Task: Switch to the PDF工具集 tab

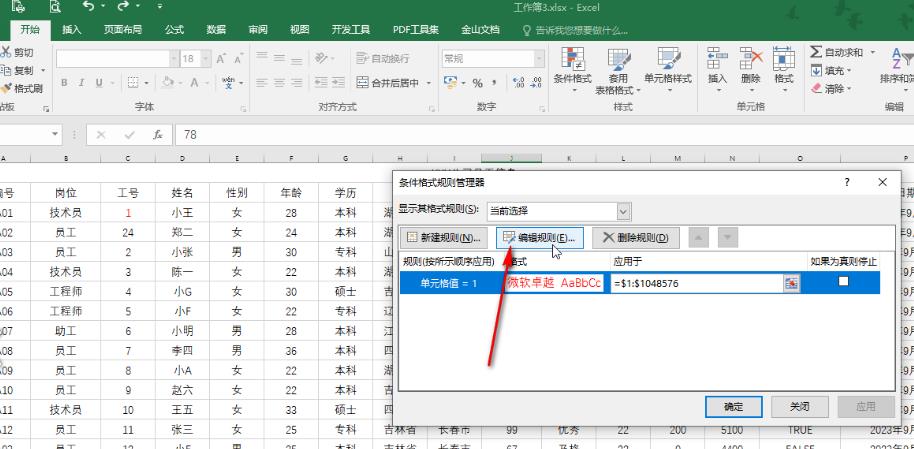Action: click(416, 30)
